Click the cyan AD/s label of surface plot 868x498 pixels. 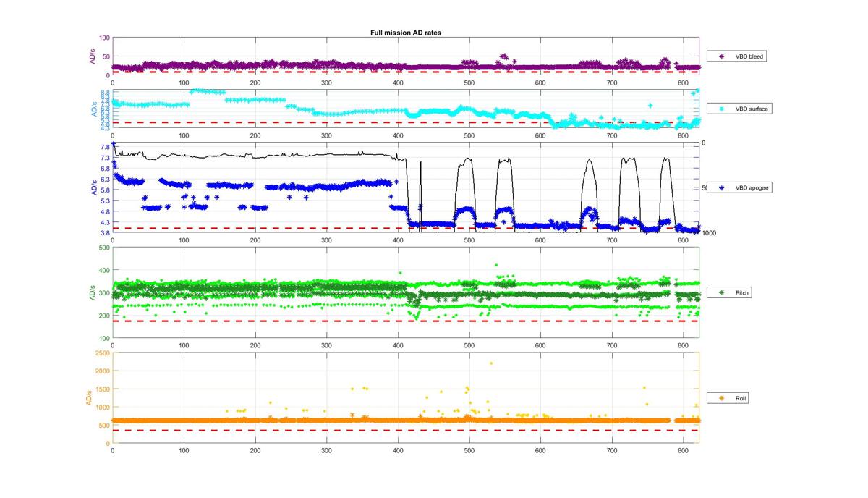93,109
